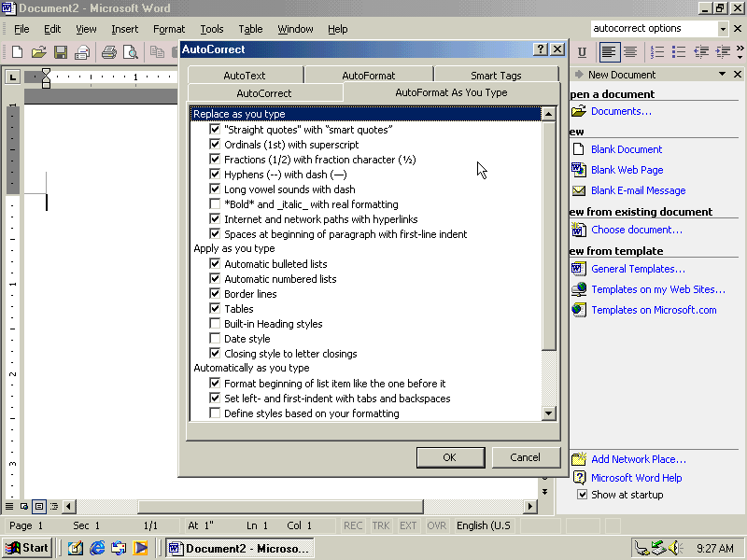The image size is (747, 560).
Task: Select the Center alignment toolbar icon
Action: click(x=630, y=52)
